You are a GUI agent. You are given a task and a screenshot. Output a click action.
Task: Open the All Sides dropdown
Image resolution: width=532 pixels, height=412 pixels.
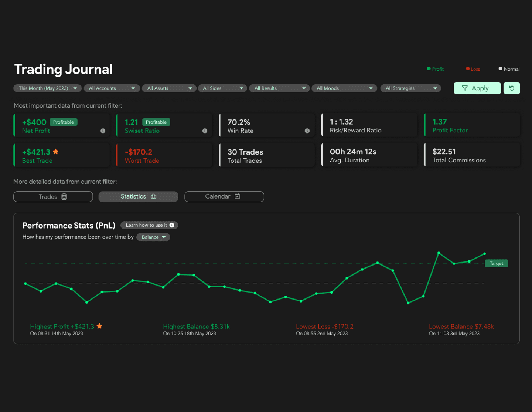pyautogui.click(x=222, y=88)
